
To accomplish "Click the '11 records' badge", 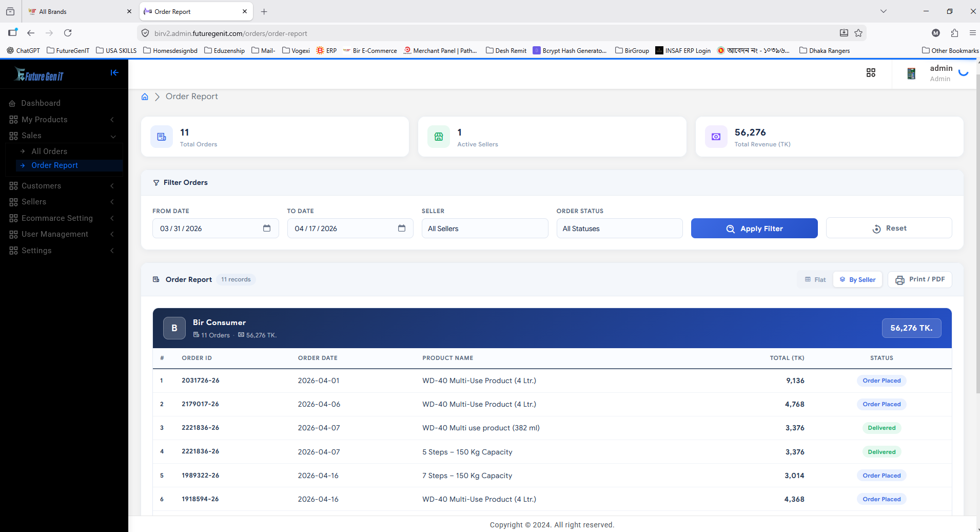I will pos(236,279).
